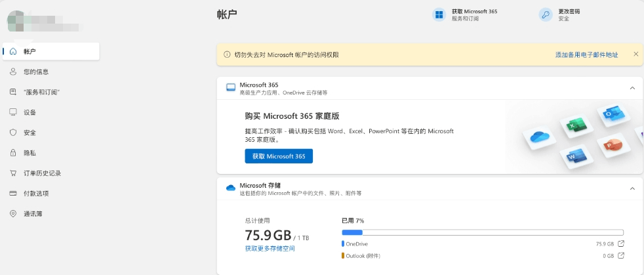Click the receipt icon beside "服务和订阅"
The width and height of the screenshot is (644, 275).
pyautogui.click(x=13, y=92)
